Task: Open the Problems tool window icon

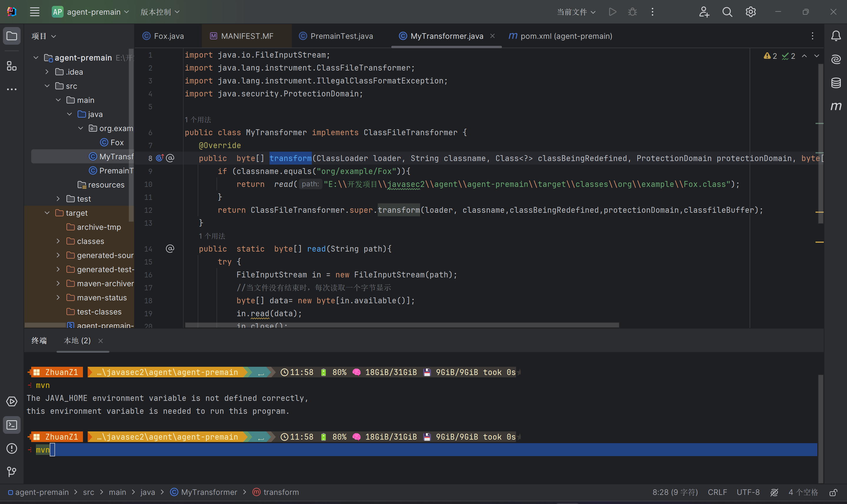Action: click(x=11, y=448)
